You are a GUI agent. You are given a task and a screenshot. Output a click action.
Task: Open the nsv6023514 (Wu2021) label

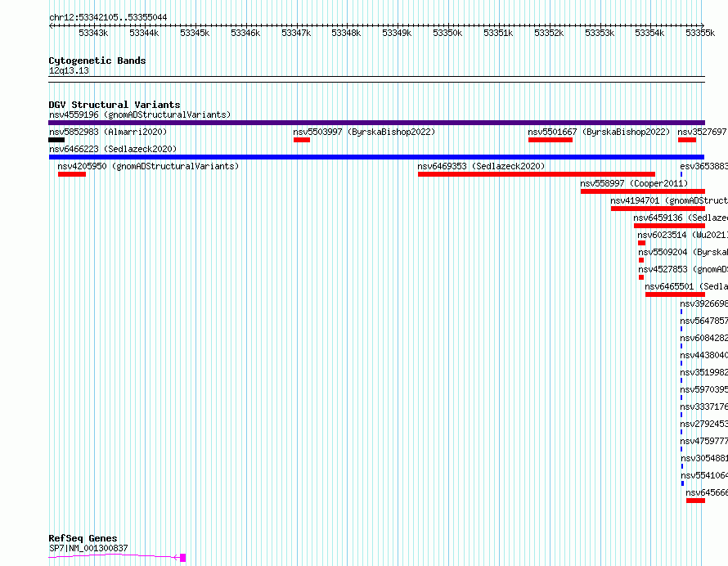(682, 235)
